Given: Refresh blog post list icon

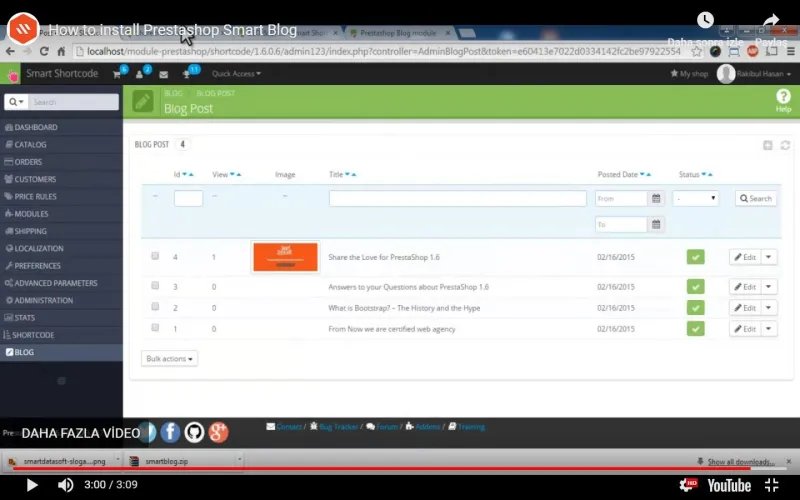Looking at the screenshot, I should (x=785, y=145).
